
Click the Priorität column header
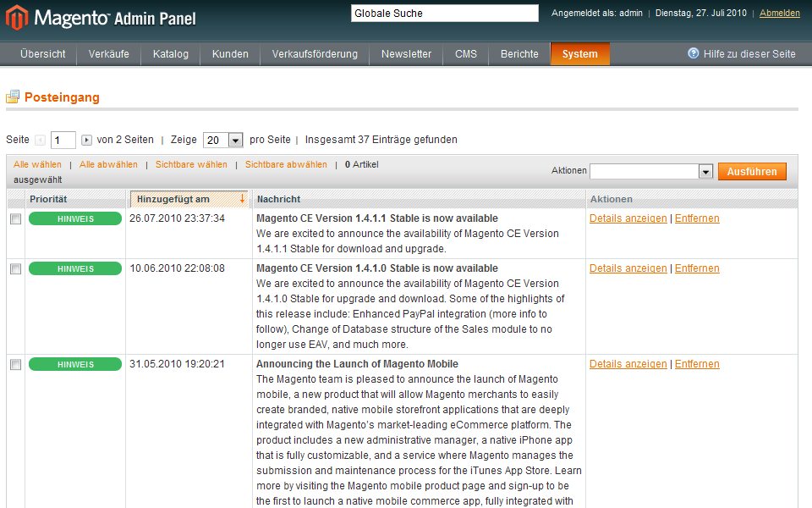(x=48, y=199)
